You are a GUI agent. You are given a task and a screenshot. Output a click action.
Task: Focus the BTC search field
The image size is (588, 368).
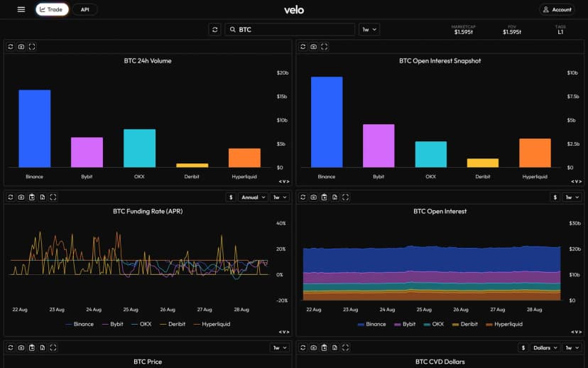(290, 30)
